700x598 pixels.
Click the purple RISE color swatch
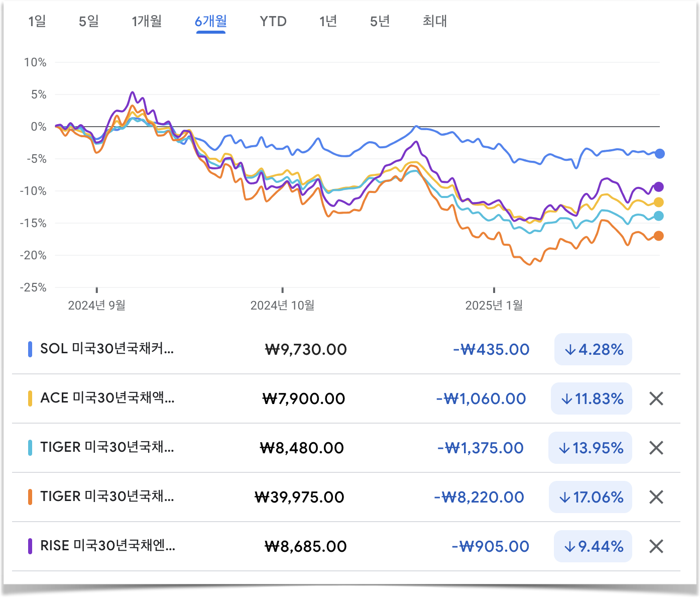[x=30, y=546]
